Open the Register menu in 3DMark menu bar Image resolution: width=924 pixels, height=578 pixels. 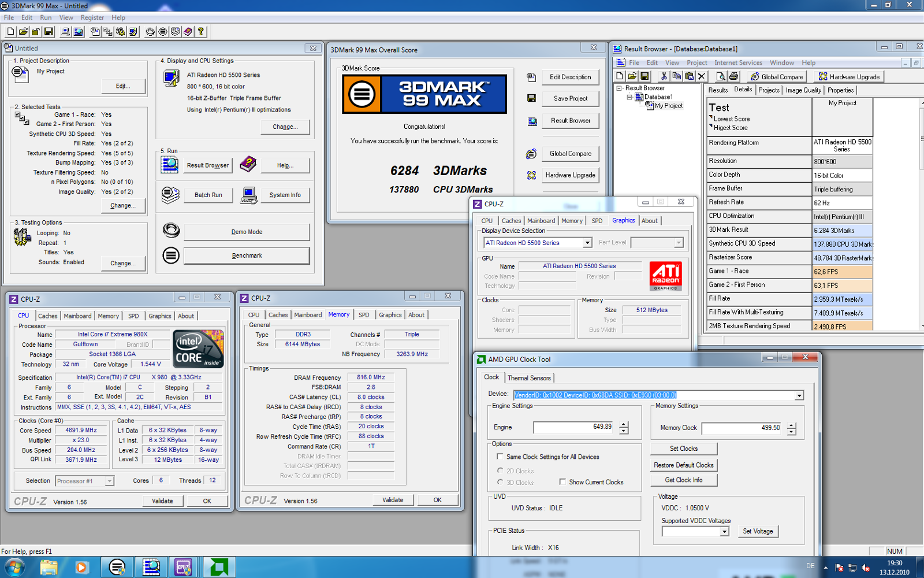point(92,17)
